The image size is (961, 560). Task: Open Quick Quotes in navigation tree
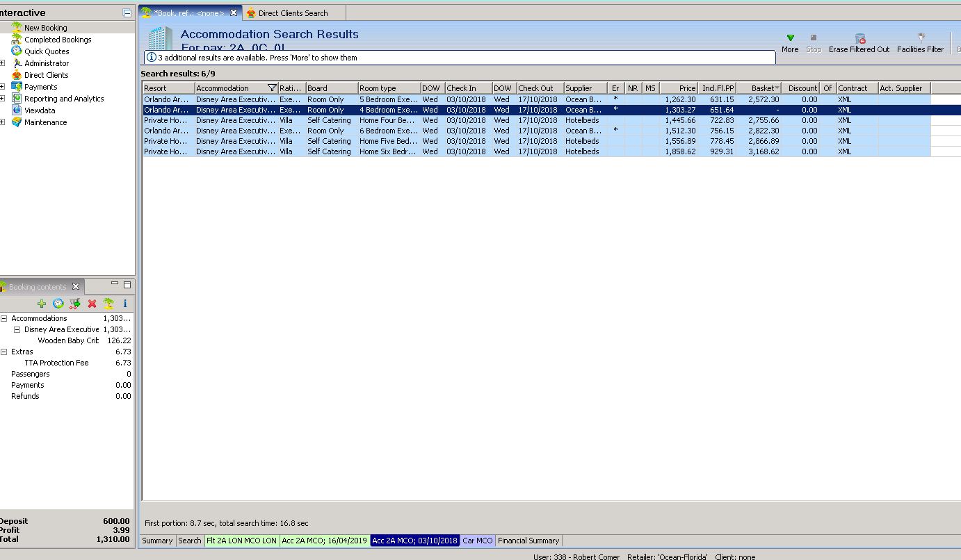tap(47, 51)
